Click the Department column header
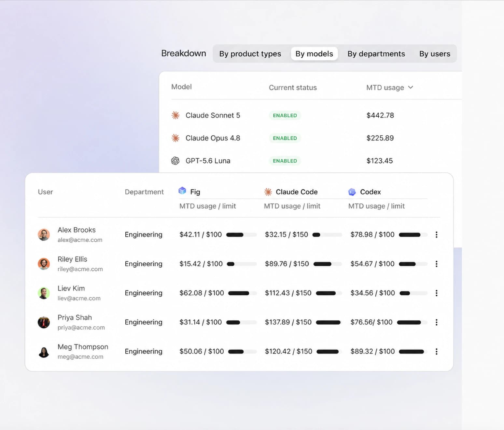504x430 pixels. (x=144, y=192)
